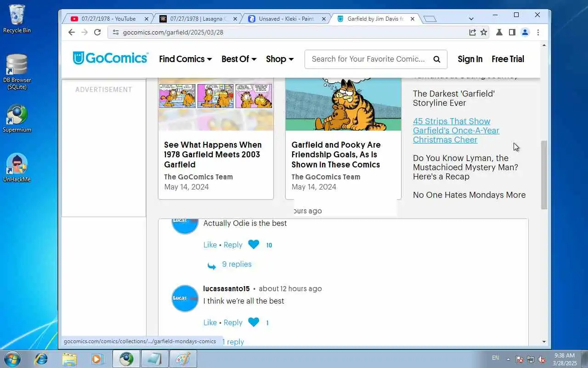Expand the 9 replies thread

(237, 264)
